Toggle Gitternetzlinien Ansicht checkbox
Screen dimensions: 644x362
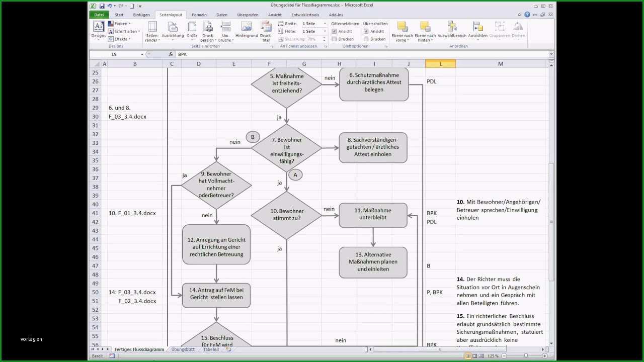(334, 31)
